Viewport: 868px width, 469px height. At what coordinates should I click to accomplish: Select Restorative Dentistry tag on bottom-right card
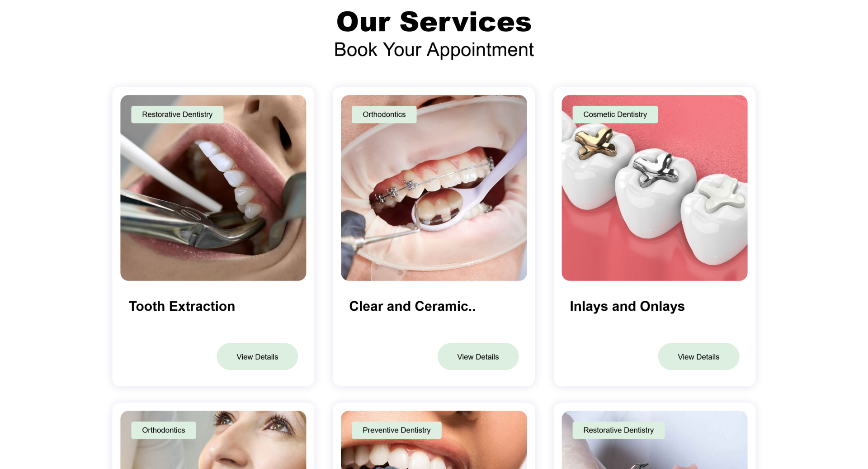coord(618,430)
